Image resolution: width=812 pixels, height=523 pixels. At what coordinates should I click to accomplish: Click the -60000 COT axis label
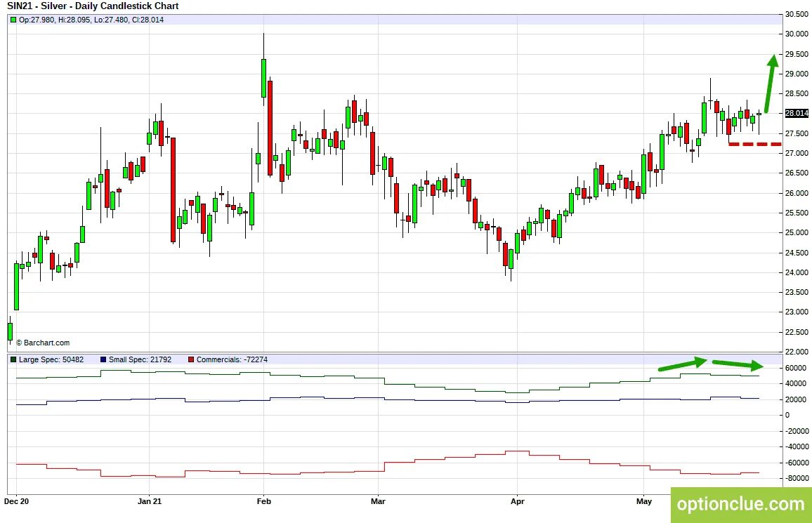click(797, 463)
